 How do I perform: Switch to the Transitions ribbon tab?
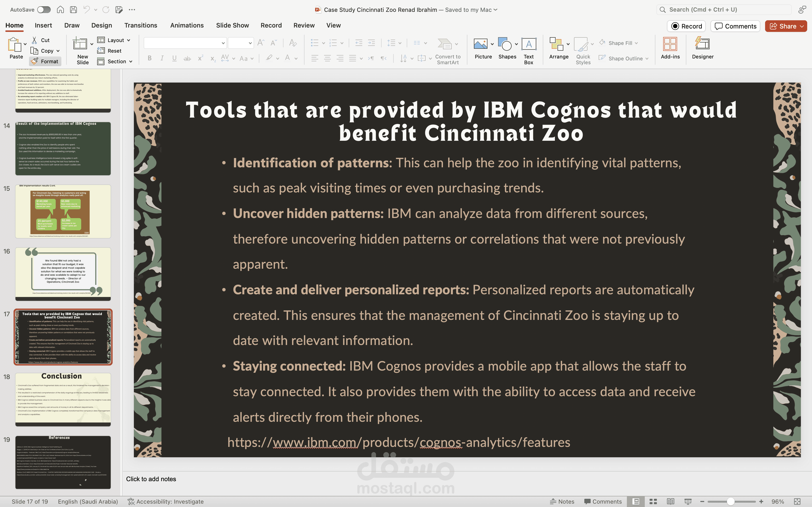[x=141, y=25]
